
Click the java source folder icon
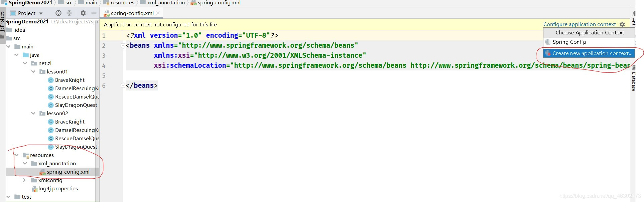[26, 55]
